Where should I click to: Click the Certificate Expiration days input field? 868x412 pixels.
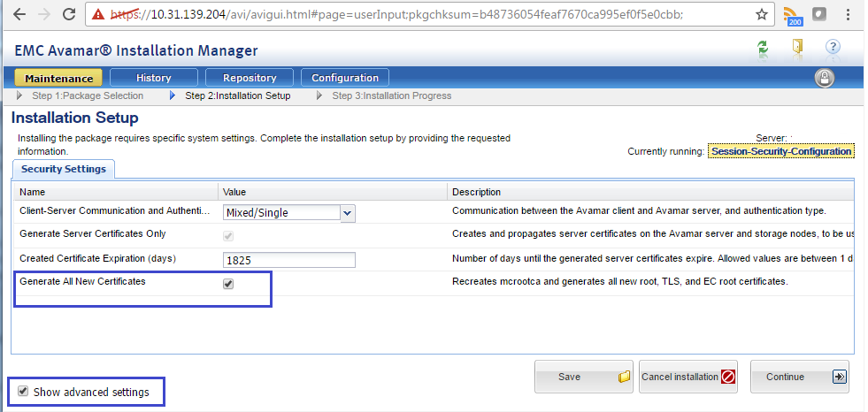pos(288,260)
